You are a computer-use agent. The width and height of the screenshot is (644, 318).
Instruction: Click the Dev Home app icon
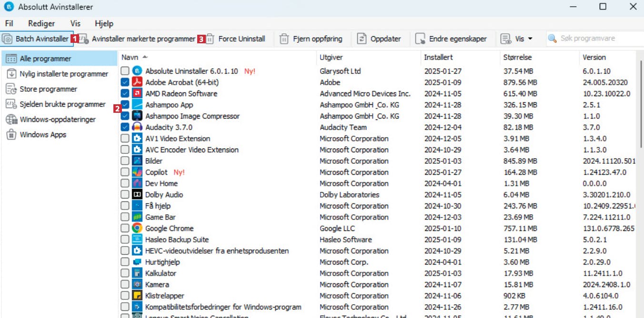[137, 183]
